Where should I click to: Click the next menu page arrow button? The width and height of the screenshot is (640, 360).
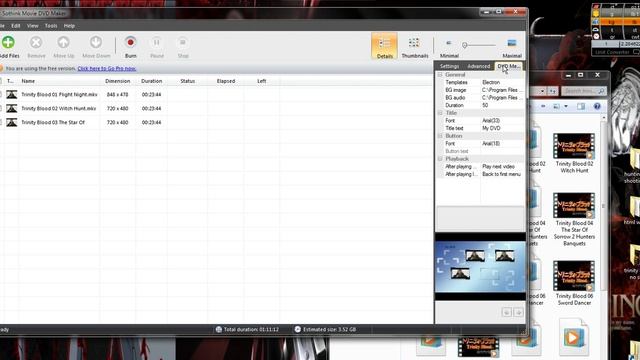(x=518, y=312)
